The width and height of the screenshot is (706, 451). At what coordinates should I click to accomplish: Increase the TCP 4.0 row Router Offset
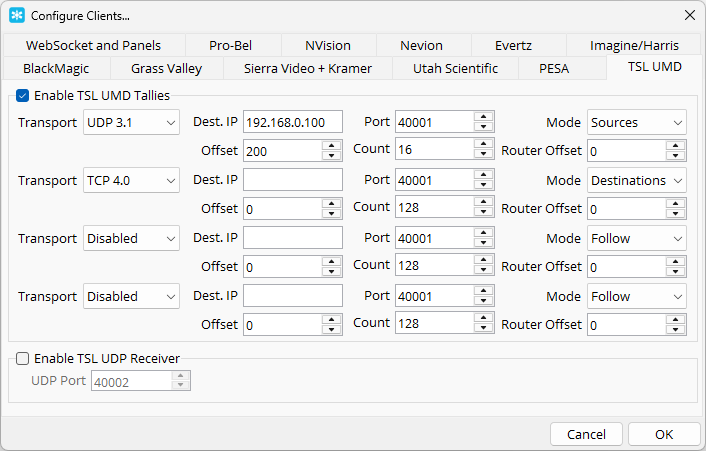pyautogui.click(x=675, y=203)
